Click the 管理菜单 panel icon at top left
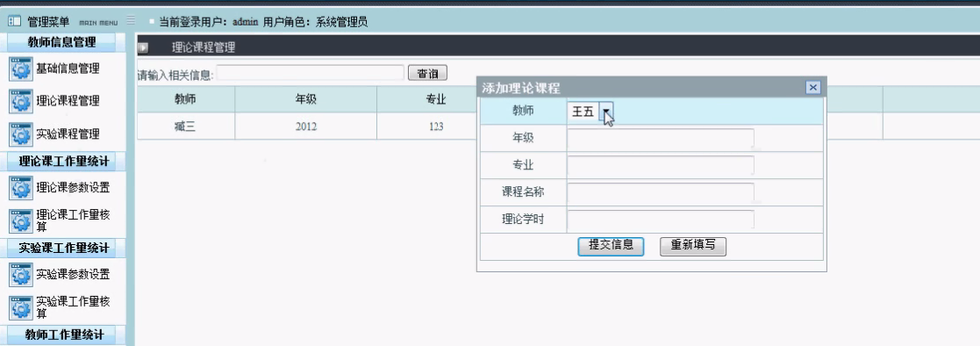This screenshot has height=346, width=980. 14,22
